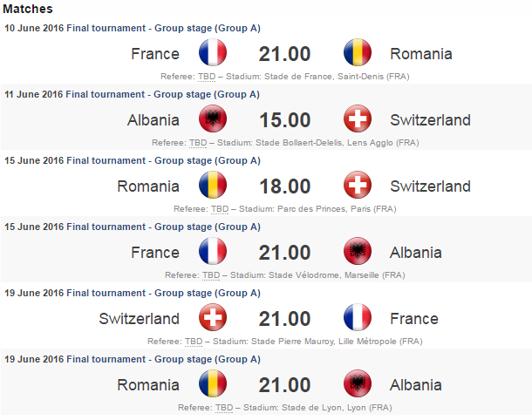Viewport: 532px width, 420px height.
Task: Click the France flag in the 10 June match
Action: 213,53
